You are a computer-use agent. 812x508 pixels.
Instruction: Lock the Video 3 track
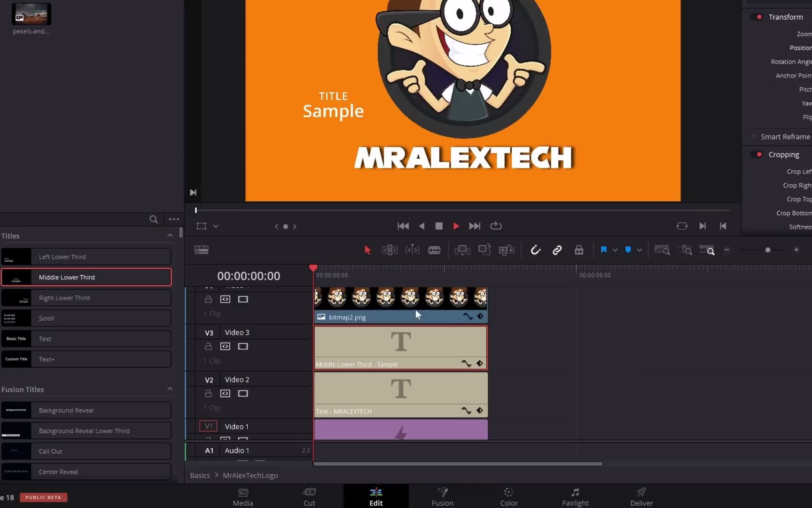pyautogui.click(x=208, y=347)
